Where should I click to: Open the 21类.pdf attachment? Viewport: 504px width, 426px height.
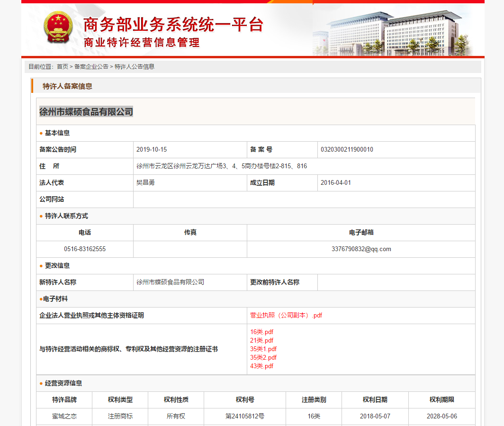261,341
